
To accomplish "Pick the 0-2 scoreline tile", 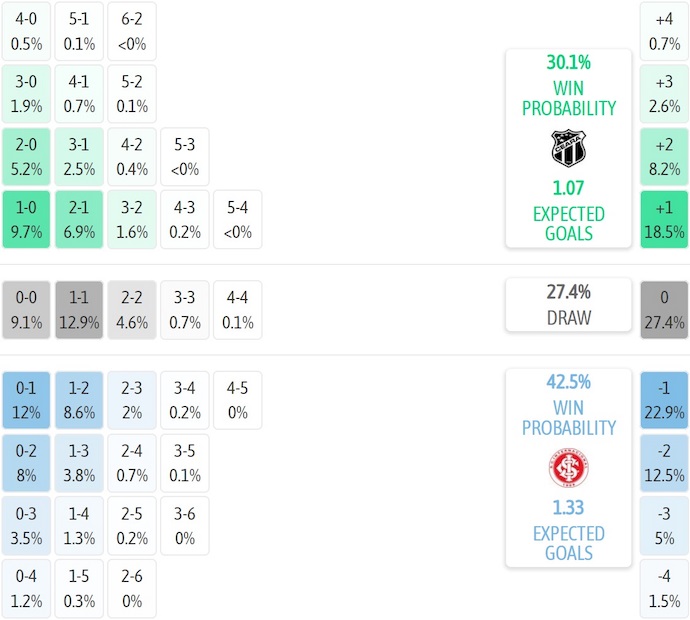I will [26, 462].
